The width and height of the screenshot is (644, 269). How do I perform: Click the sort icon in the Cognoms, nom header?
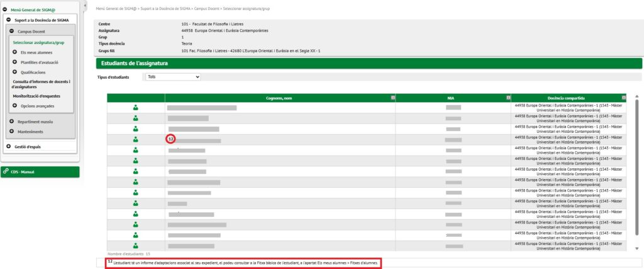[x=392, y=98]
